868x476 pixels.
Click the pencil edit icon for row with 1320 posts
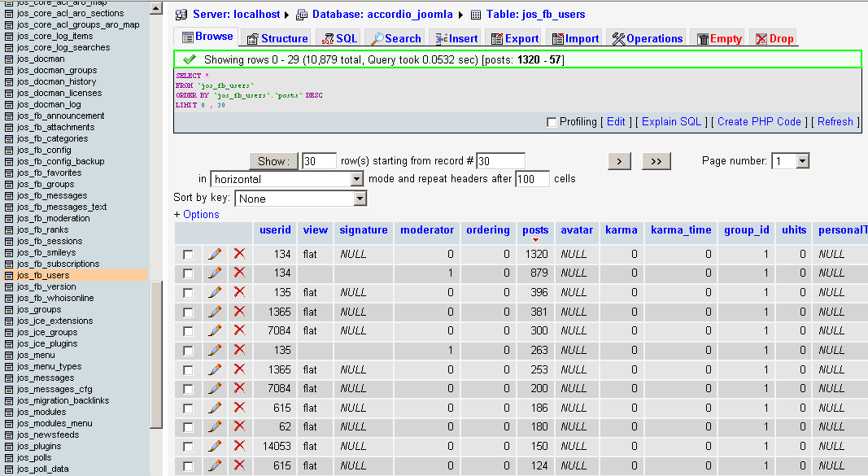coord(215,254)
